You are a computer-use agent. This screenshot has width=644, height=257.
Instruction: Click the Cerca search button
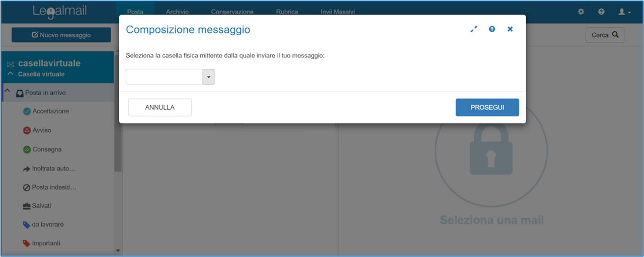click(605, 35)
